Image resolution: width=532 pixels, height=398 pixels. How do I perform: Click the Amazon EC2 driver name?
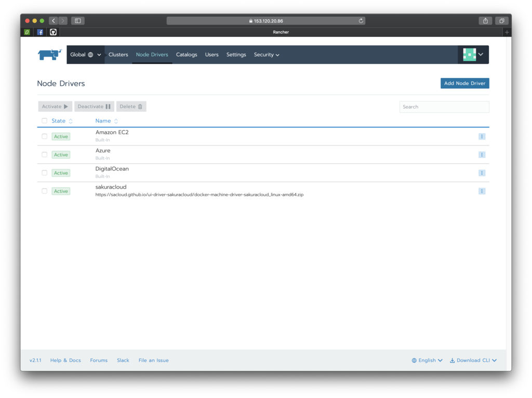(x=112, y=132)
